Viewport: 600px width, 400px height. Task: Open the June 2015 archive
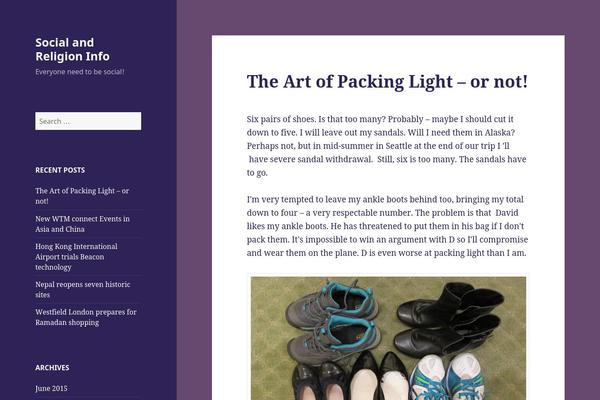(51, 388)
